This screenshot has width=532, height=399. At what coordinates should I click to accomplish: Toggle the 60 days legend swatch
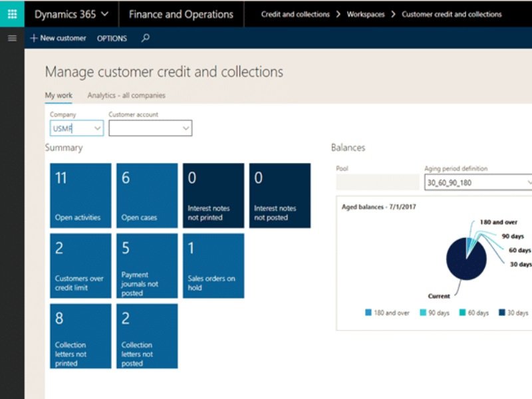coord(462,313)
